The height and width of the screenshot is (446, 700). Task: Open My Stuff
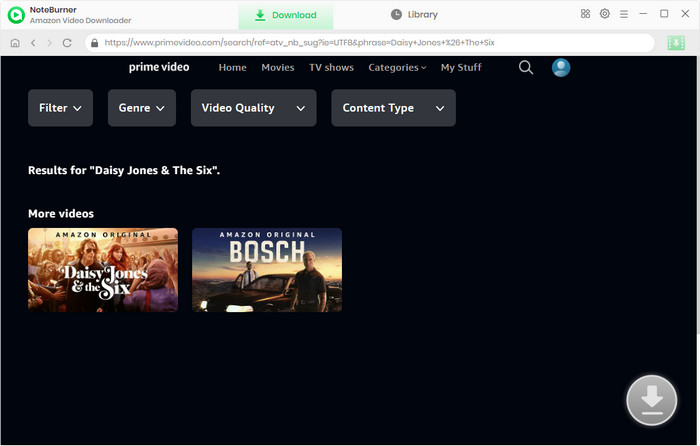[x=461, y=67]
